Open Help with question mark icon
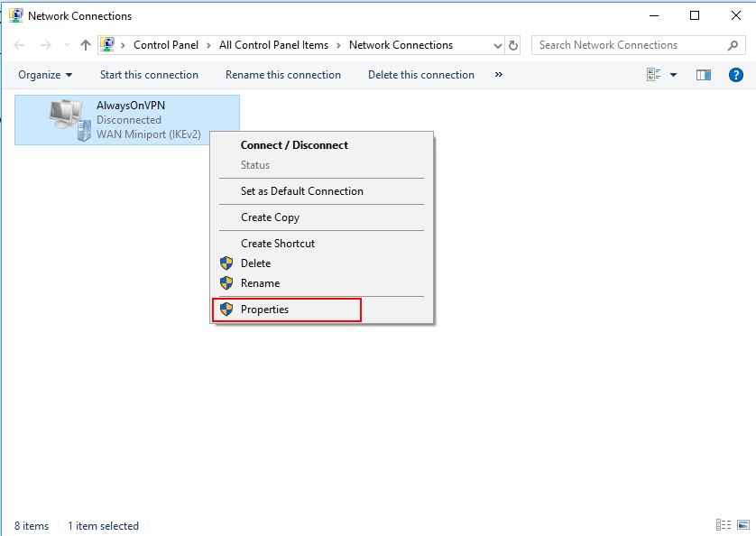The image size is (756, 536). pos(736,75)
